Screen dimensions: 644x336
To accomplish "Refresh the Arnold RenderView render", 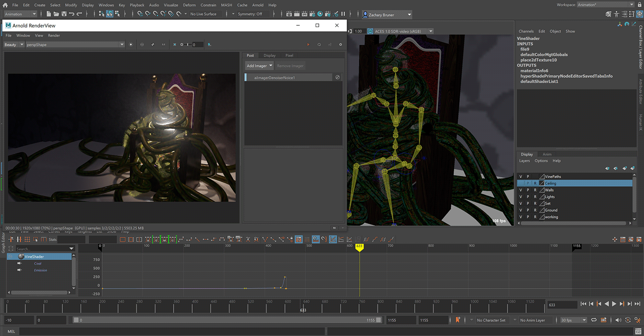I will tap(319, 45).
